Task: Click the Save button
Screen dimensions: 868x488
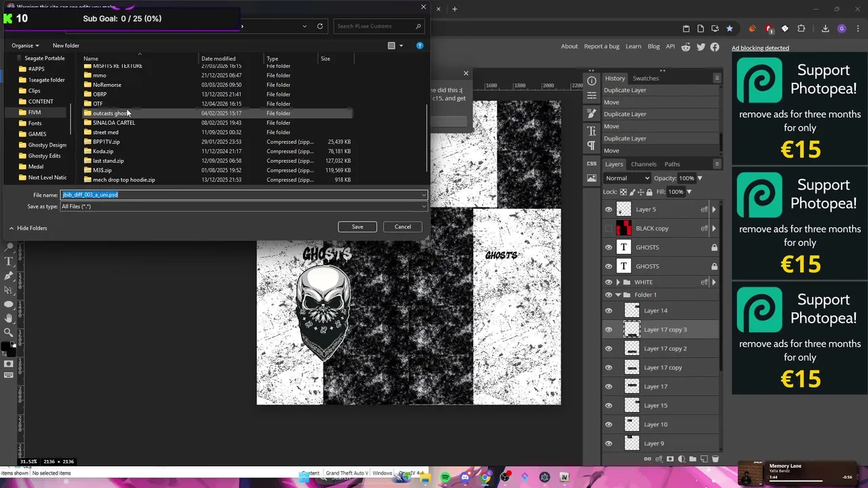Action: pos(357,226)
